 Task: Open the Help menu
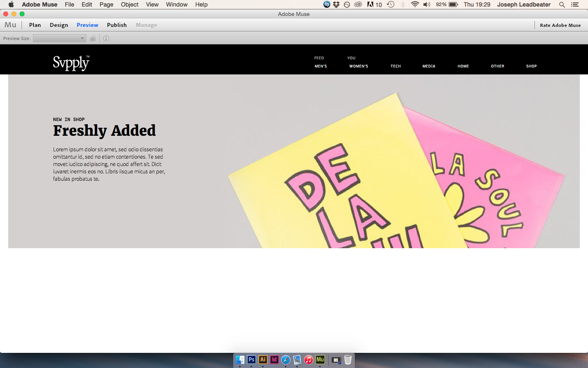(201, 4)
